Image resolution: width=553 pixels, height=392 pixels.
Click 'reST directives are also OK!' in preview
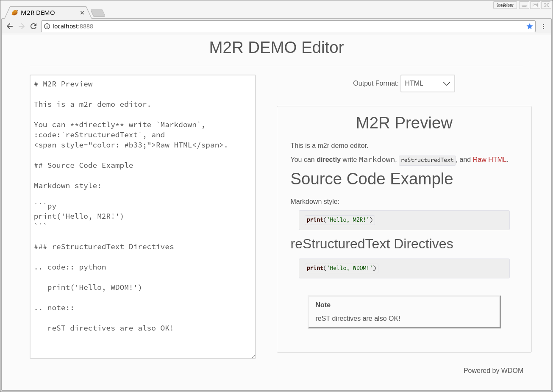358,319
